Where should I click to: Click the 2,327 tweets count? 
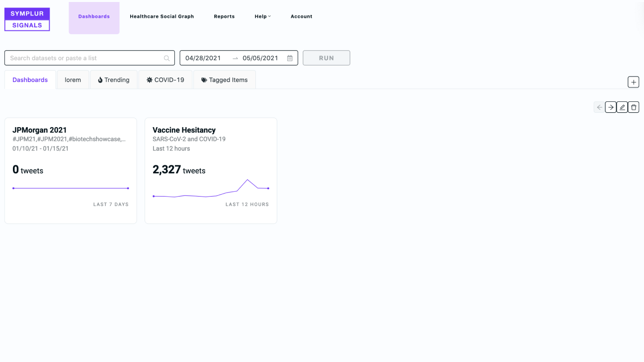click(x=179, y=170)
